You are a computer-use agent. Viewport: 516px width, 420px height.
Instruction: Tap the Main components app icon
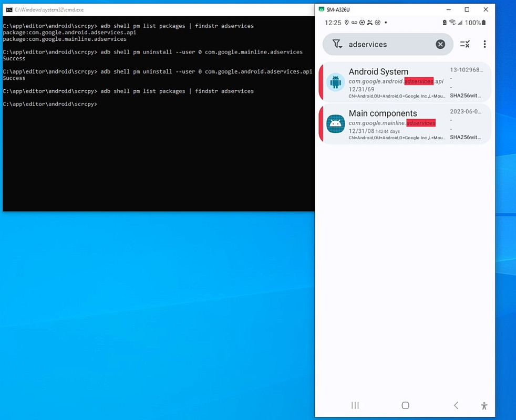click(x=335, y=124)
